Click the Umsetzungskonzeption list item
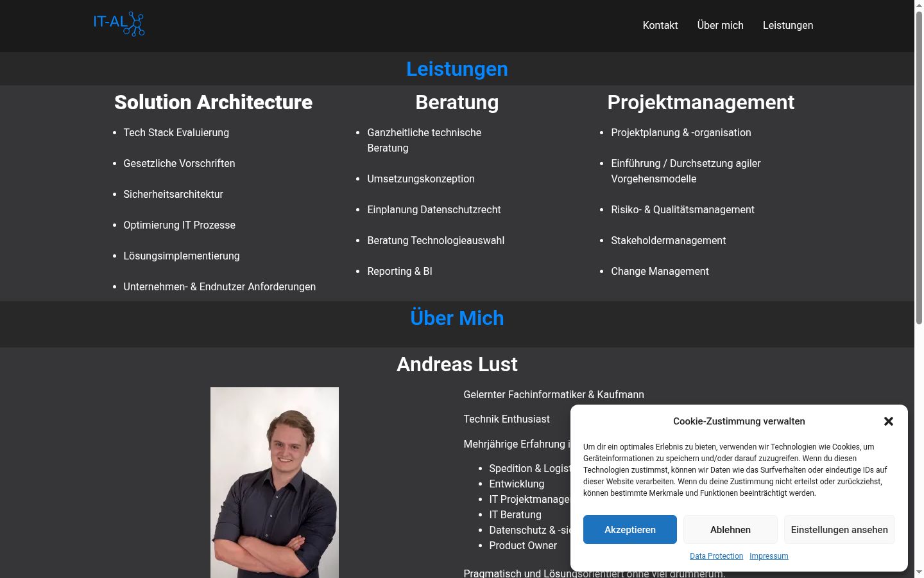924x578 pixels. click(421, 179)
